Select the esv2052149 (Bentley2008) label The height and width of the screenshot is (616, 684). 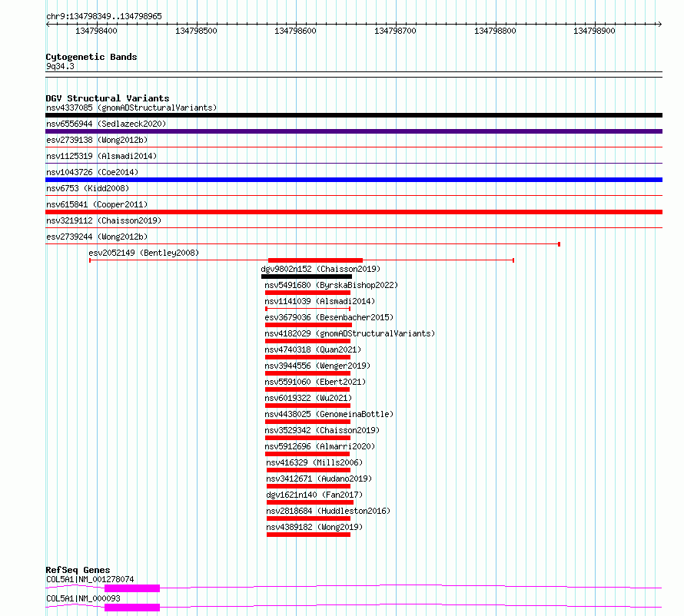[x=144, y=253]
